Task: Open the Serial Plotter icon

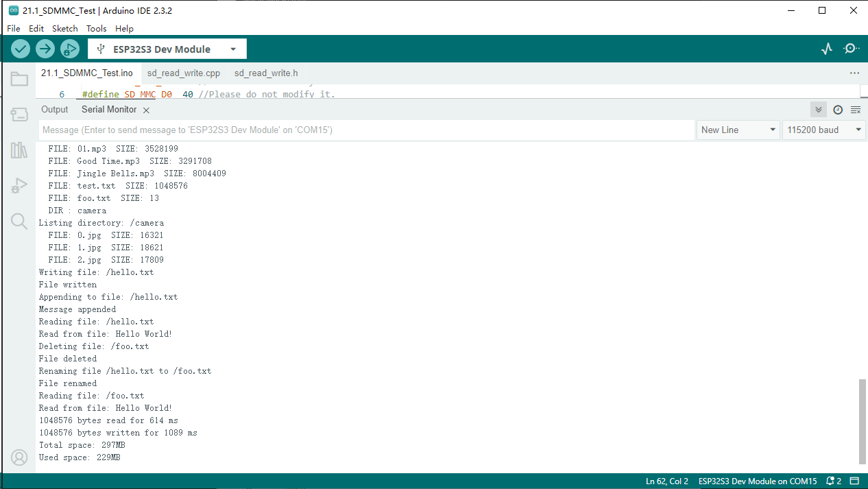Action: coord(827,49)
